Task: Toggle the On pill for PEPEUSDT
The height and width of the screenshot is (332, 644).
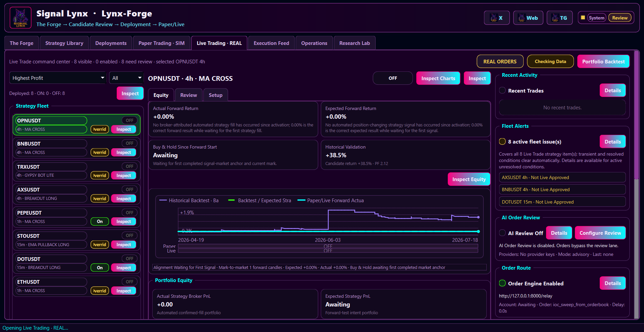Action: [100, 221]
